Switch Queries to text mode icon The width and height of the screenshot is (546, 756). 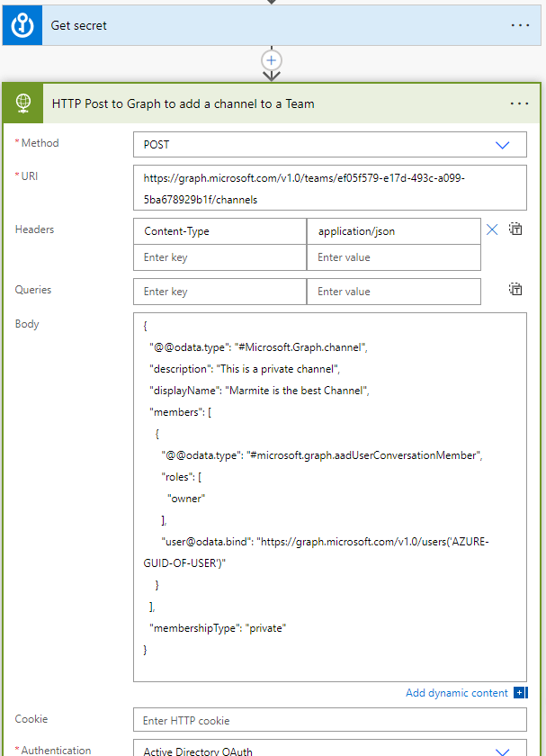pyautogui.click(x=515, y=290)
